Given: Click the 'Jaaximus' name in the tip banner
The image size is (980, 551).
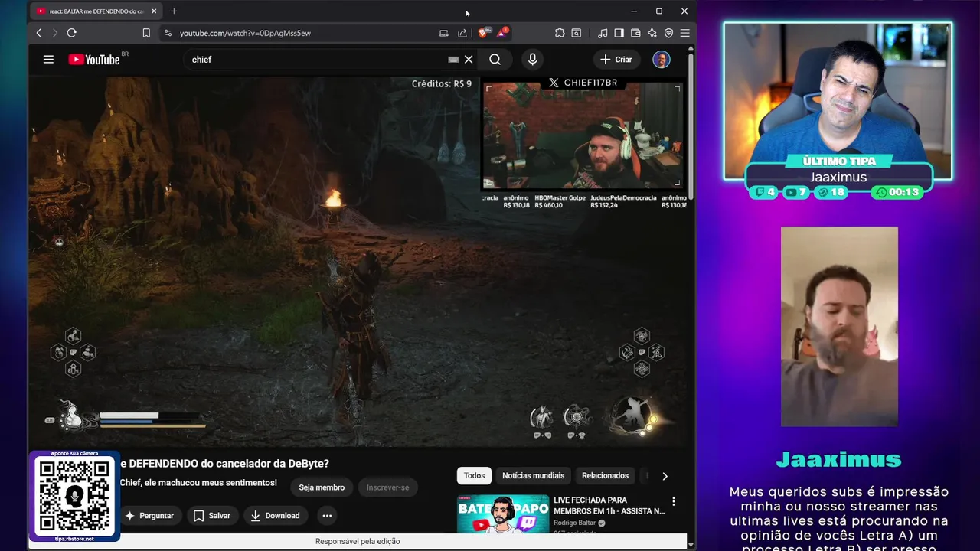Looking at the screenshot, I should tap(838, 178).
